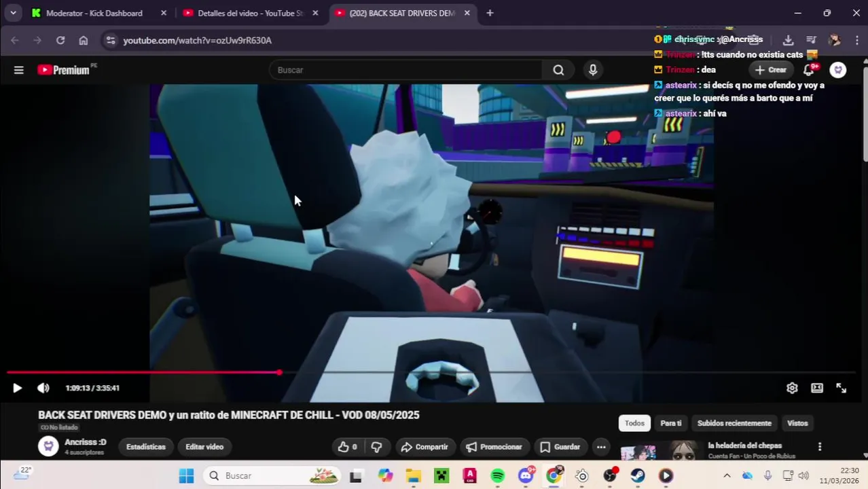Open volume control in system tray

pos(804,475)
